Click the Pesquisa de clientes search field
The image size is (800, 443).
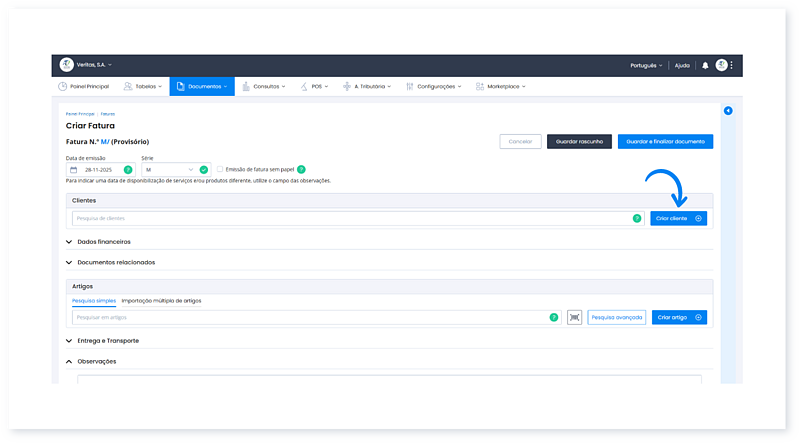350,218
